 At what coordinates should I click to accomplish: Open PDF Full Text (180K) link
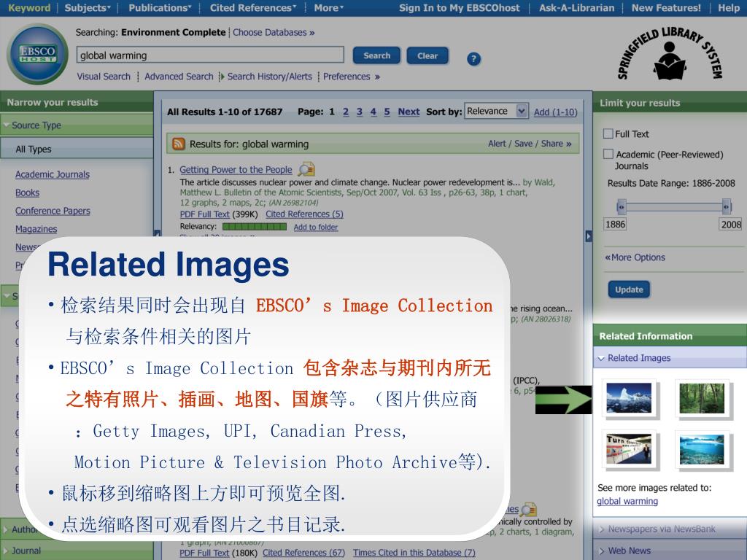point(204,553)
